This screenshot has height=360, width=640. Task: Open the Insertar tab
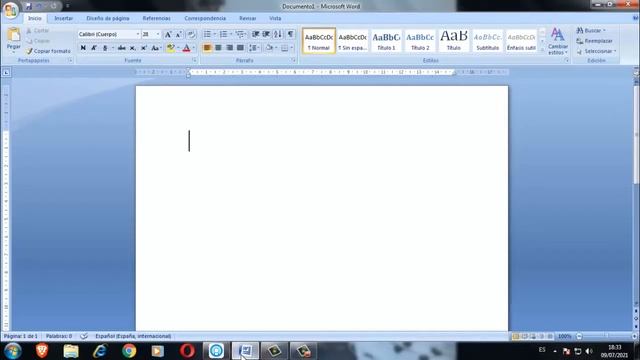pyautogui.click(x=64, y=18)
